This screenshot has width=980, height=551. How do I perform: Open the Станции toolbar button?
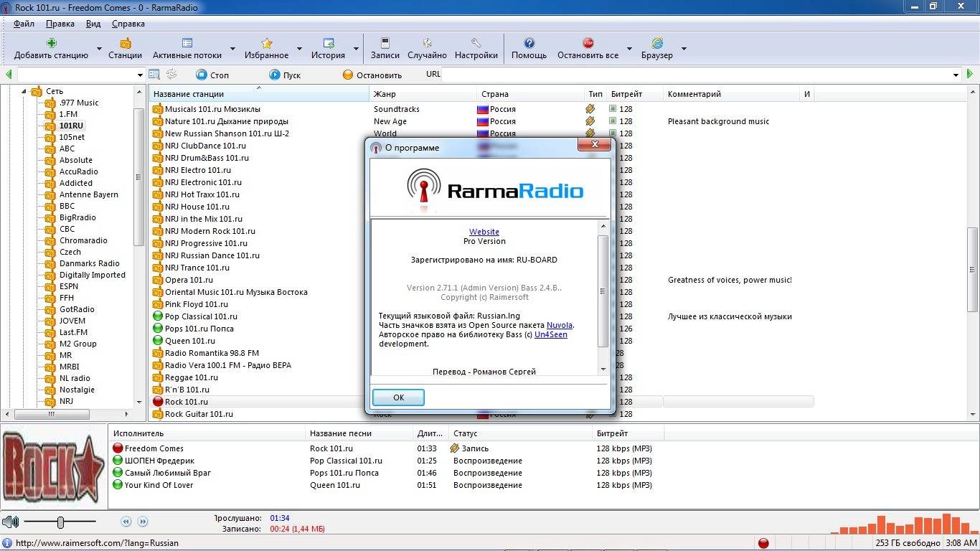(126, 49)
